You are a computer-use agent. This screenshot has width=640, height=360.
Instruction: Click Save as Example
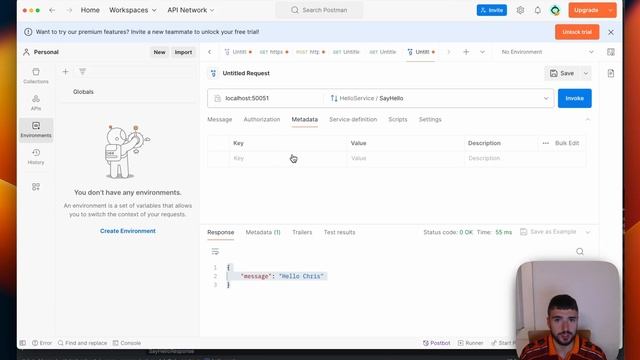pos(548,232)
